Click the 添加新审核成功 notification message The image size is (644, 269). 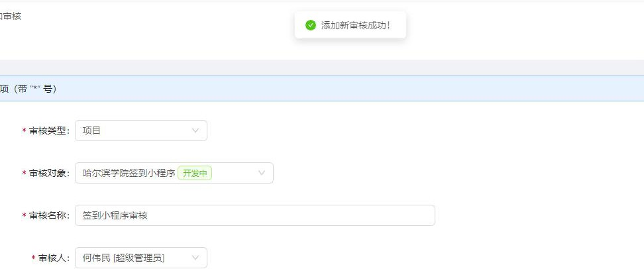click(356, 25)
